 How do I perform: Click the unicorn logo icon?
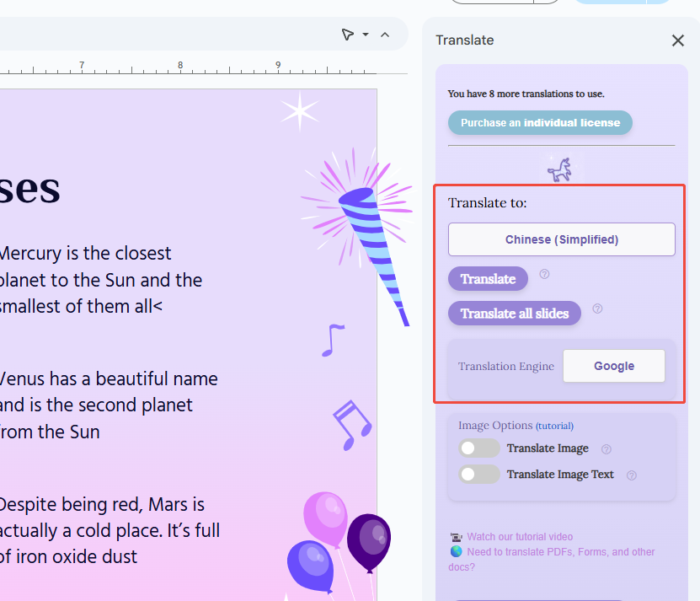(559, 169)
